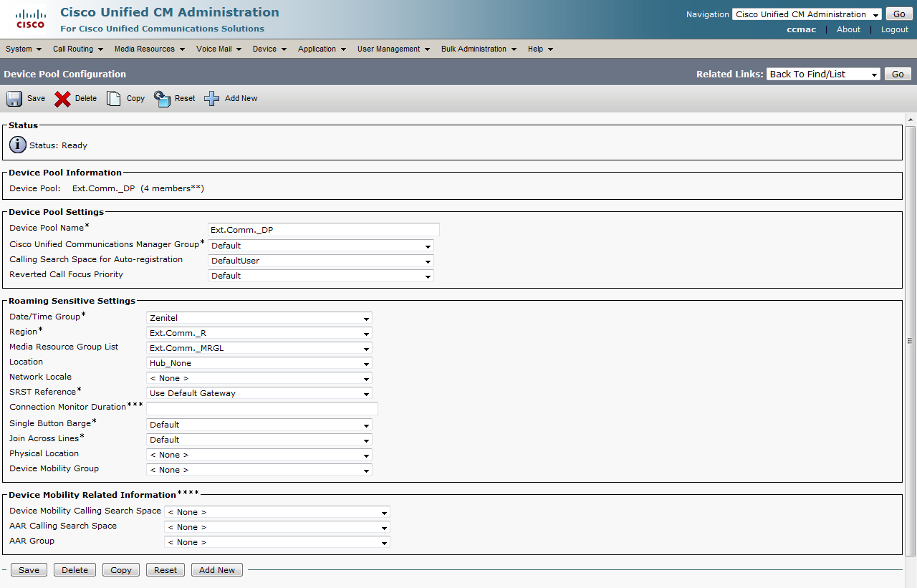Click the Copy pages icon in toolbar
This screenshot has width=917, height=588.
[114, 99]
